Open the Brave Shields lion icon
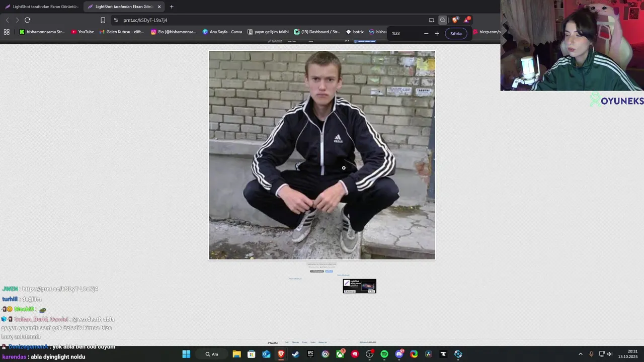Image resolution: width=644 pixels, height=362 pixels. coord(455,20)
